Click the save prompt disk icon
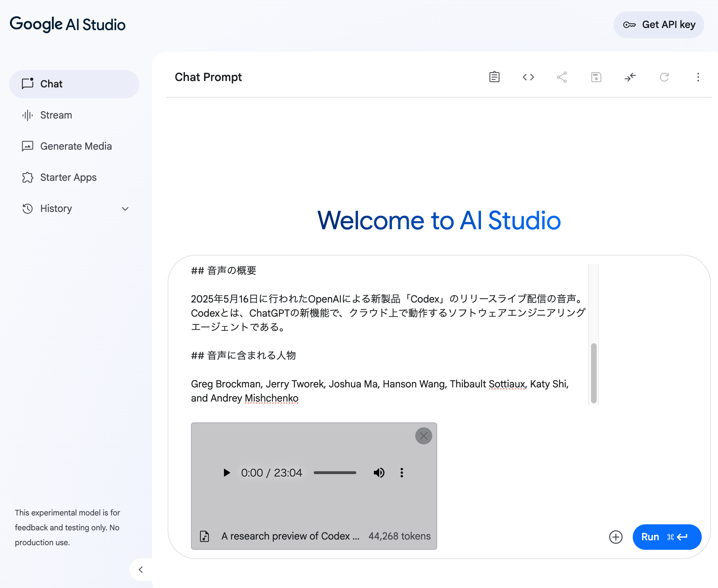The image size is (718, 588). point(596,77)
